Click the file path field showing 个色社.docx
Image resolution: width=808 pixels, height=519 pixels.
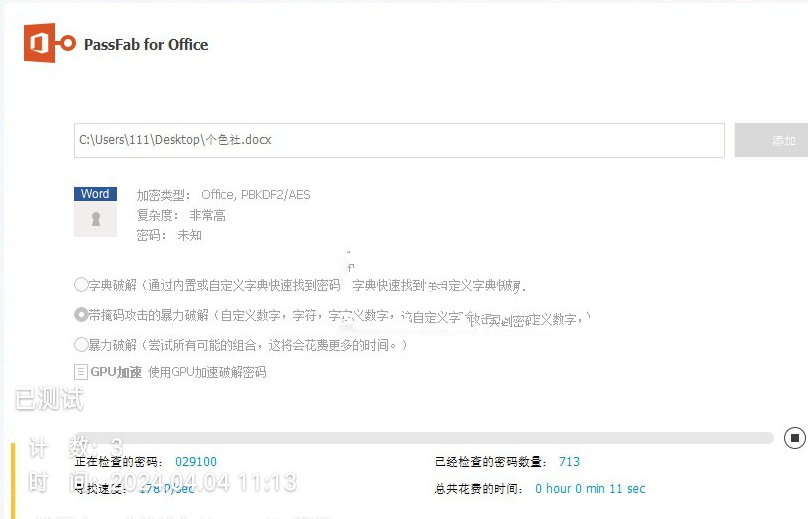click(x=399, y=140)
